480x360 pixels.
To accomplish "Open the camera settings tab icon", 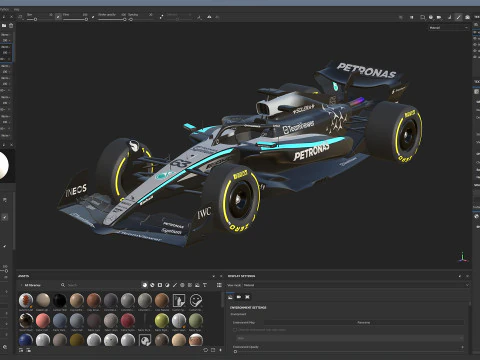I will pyautogui.click(x=239, y=297).
